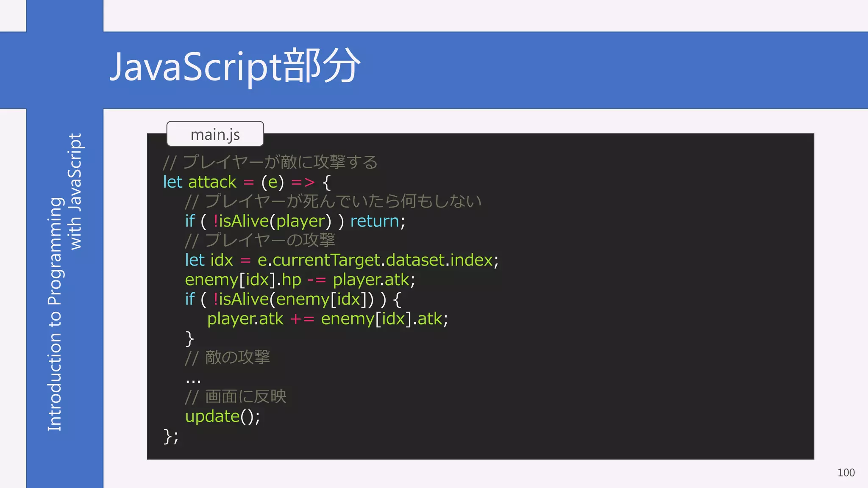Image resolution: width=868 pixels, height=488 pixels.
Task: Click the comment '// 画面に反映'
Action: coord(236,396)
